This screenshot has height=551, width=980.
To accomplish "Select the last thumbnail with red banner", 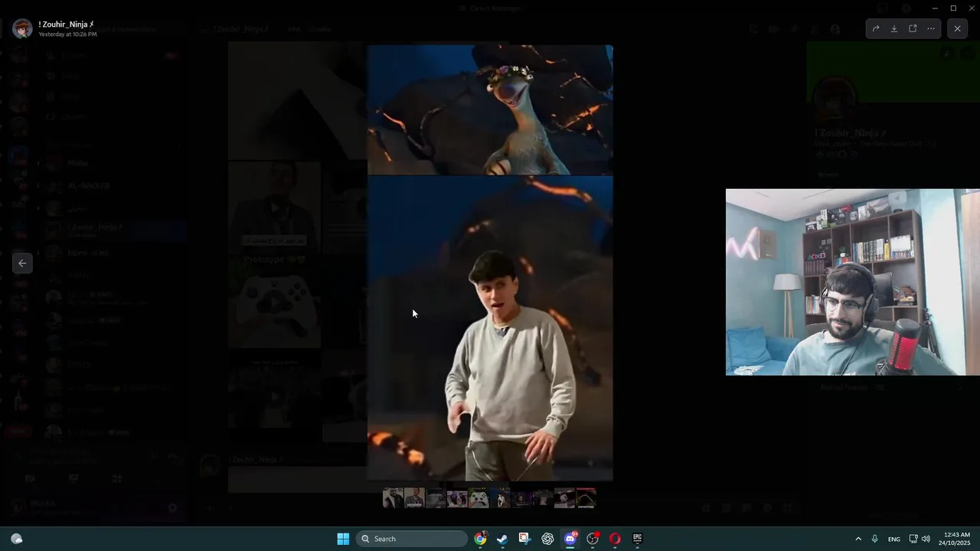I will [x=586, y=498].
